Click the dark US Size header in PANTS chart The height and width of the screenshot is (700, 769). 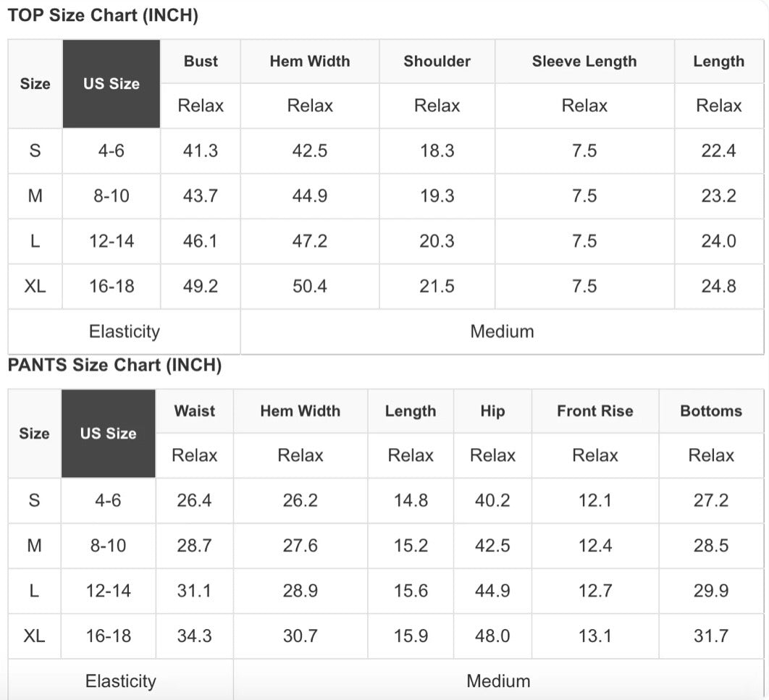tap(109, 434)
